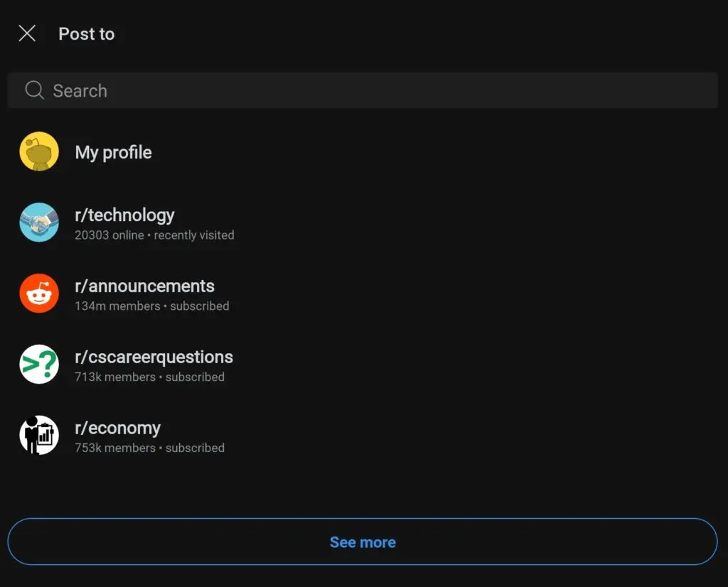Click the magnifying glass search icon
This screenshot has width=728, height=587.
tap(34, 90)
